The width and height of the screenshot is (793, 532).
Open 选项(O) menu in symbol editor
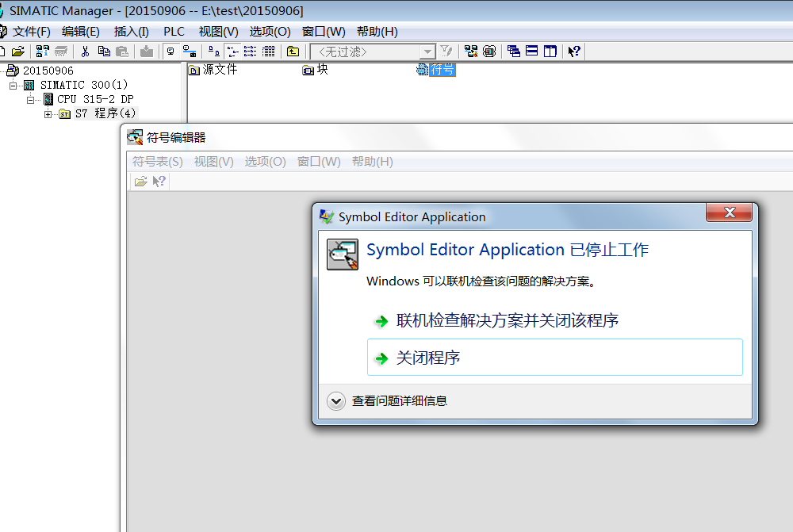[266, 162]
